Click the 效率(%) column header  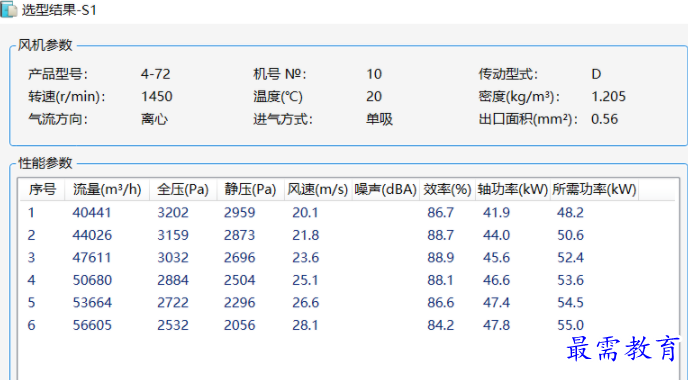click(448, 190)
